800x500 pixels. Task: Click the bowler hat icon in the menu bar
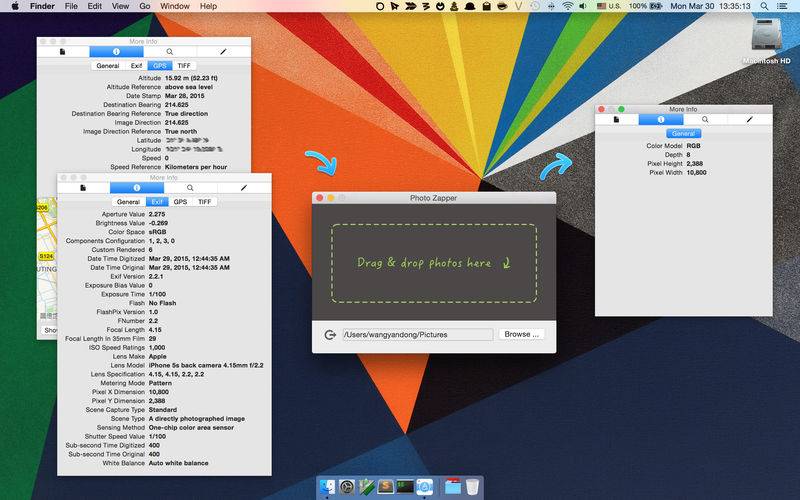[x=469, y=6]
